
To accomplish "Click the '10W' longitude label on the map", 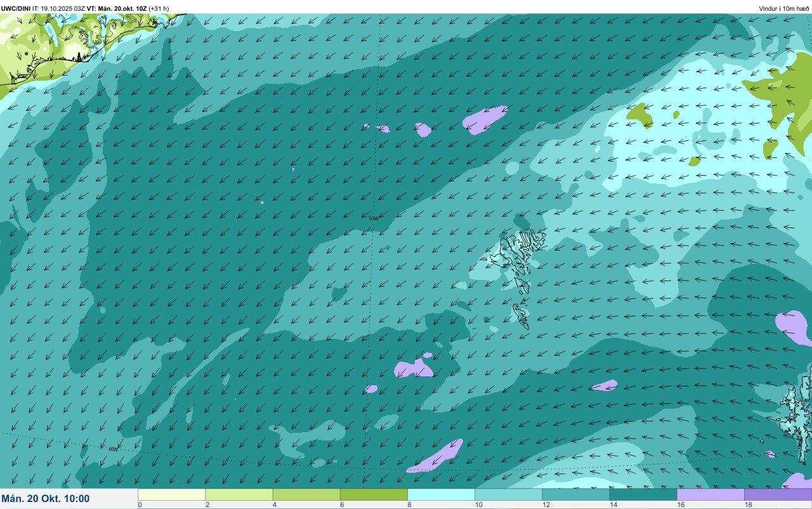I will tap(373, 218).
